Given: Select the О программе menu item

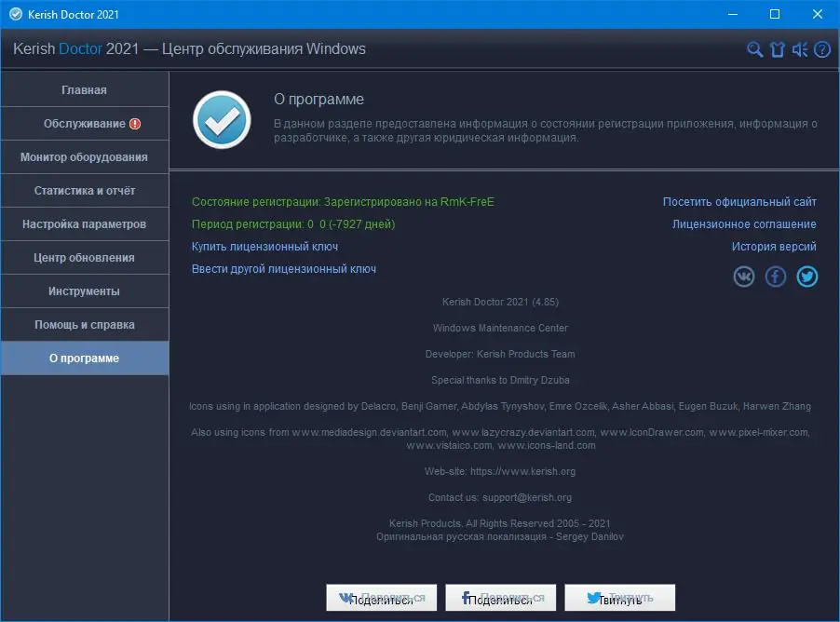Looking at the screenshot, I should click(x=85, y=358).
